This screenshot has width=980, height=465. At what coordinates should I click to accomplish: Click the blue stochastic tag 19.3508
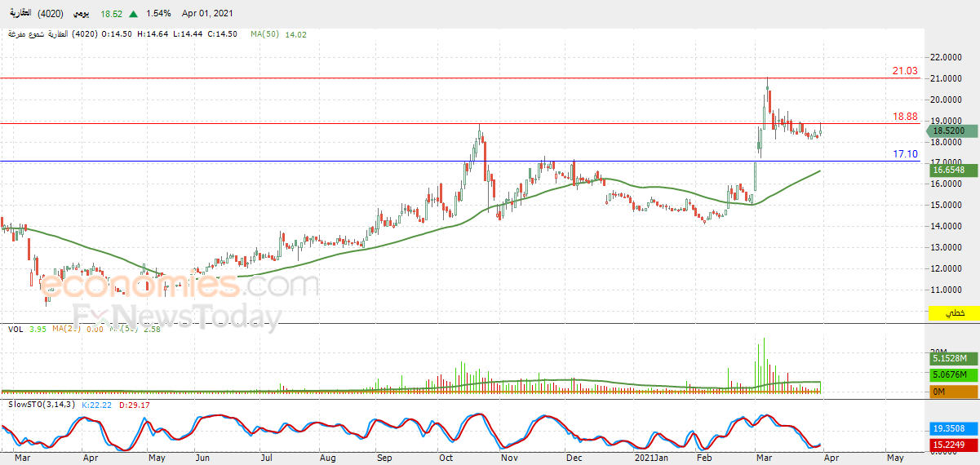pyautogui.click(x=953, y=427)
